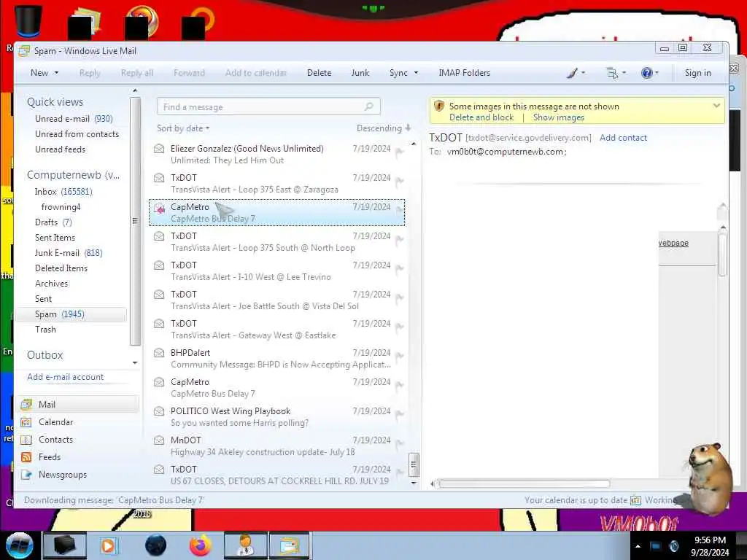Viewport: 747px width, 560px height.
Task: Mark message as Junk
Action: pyautogui.click(x=360, y=73)
